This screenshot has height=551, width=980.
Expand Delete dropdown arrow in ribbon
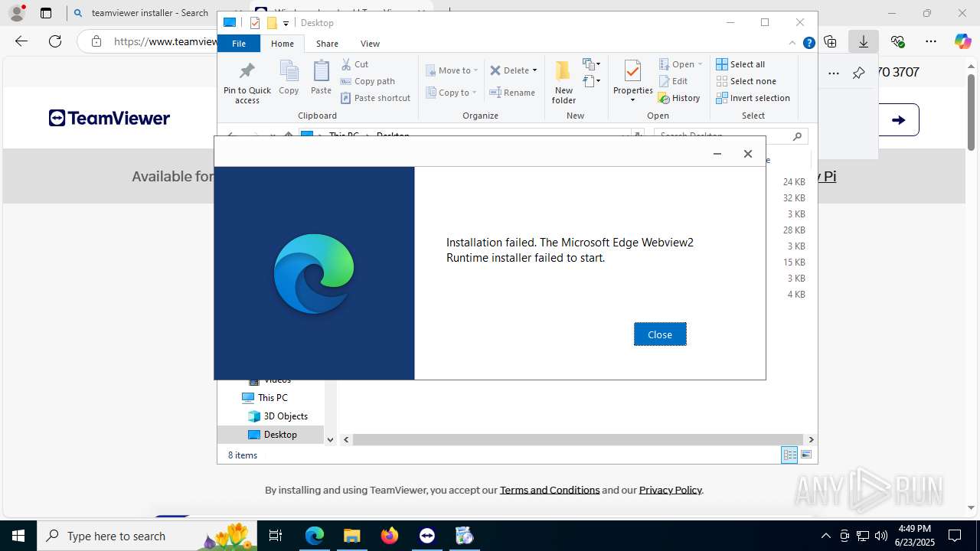coord(534,70)
